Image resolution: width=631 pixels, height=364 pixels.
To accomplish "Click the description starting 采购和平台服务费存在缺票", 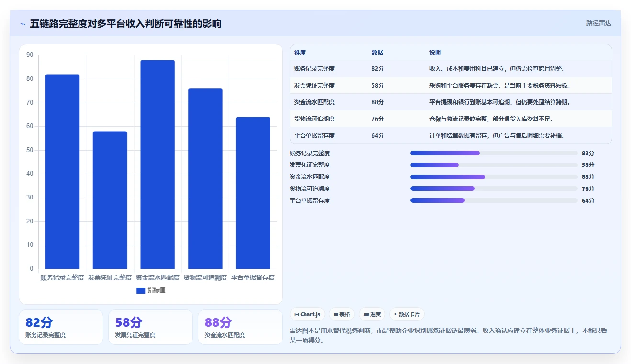I will pyautogui.click(x=500, y=86).
